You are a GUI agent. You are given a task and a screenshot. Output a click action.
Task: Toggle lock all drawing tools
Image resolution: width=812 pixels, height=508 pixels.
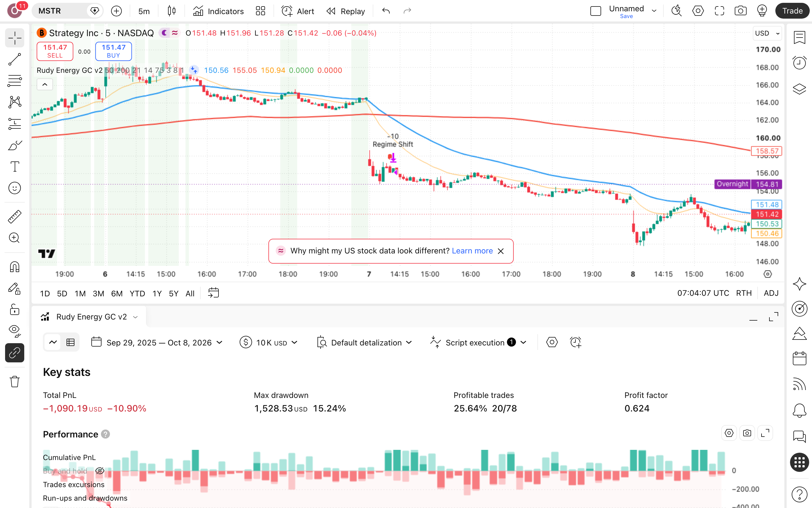[x=14, y=309]
